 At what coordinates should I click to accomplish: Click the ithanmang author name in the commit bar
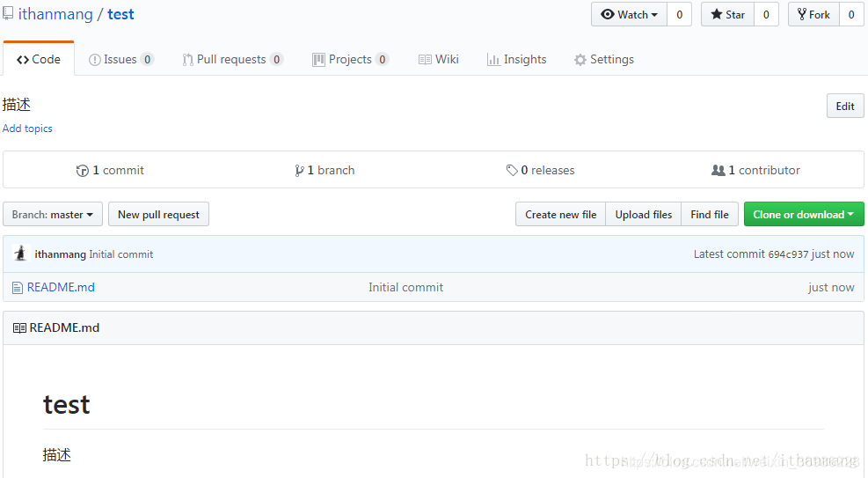click(x=61, y=254)
